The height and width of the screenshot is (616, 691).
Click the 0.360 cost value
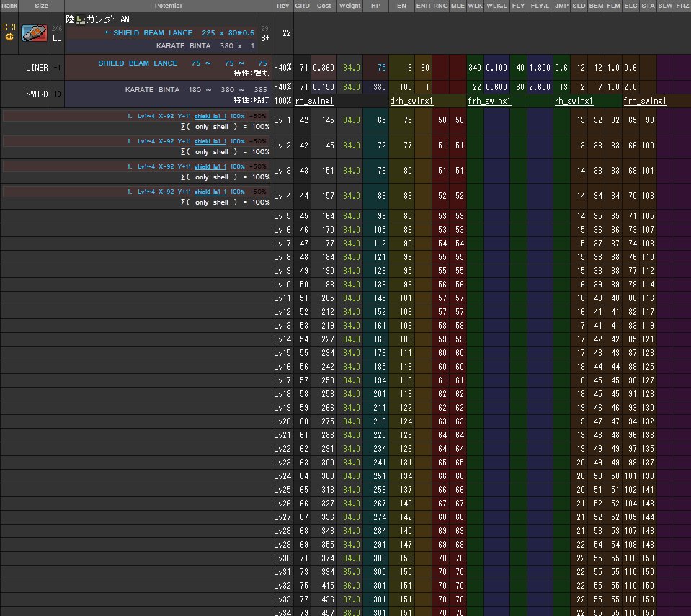[324, 68]
